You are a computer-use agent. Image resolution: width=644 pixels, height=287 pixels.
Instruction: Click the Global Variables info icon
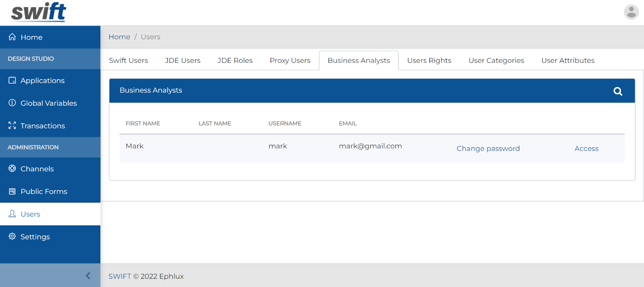pyautogui.click(x=12, y=103)
